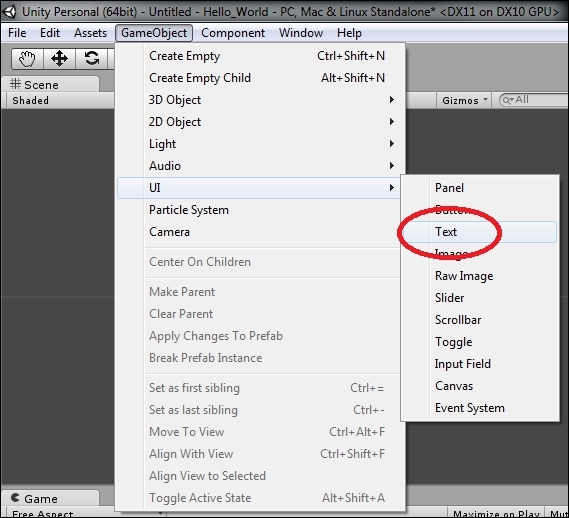Expand the Audio submenu

[261, 166]
